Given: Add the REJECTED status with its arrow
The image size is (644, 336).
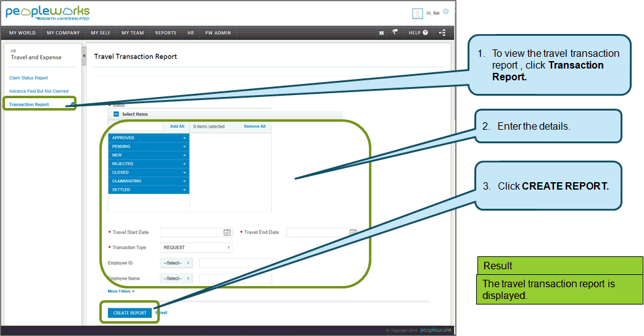Looking at the screenshot, I should coord(184,164).
